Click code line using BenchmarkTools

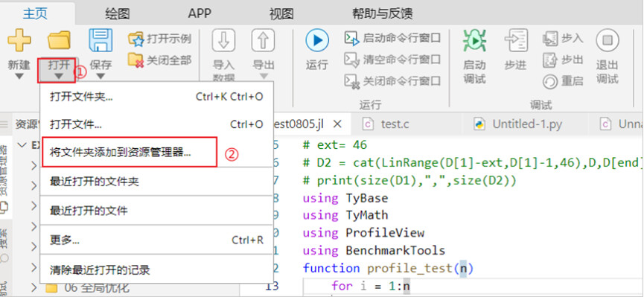tap(374, 250)
